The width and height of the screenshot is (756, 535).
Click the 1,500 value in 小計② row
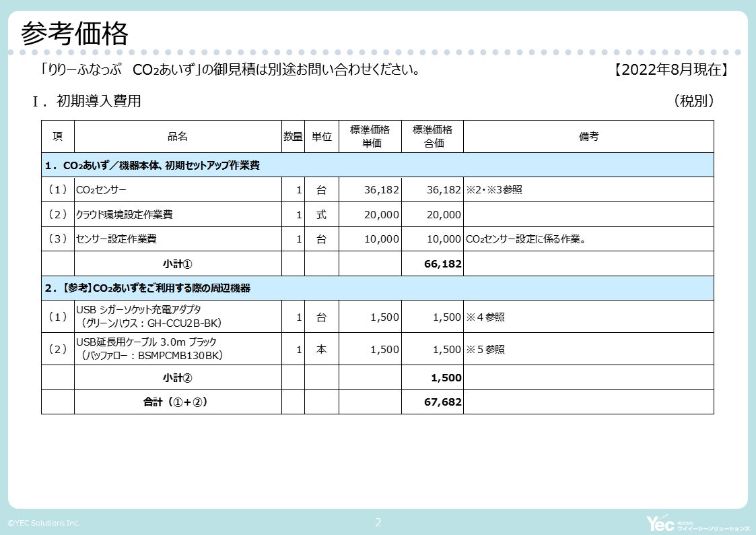click(446, 378)
